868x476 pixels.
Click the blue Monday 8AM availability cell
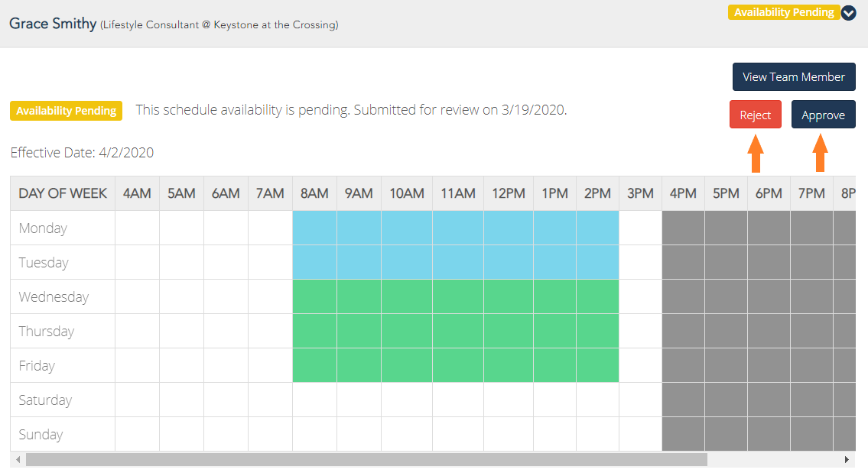point(314,228)
